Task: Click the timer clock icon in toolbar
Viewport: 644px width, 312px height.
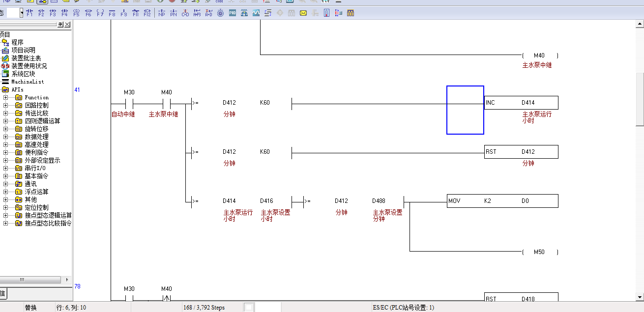Action: click(x=220, y=13)
